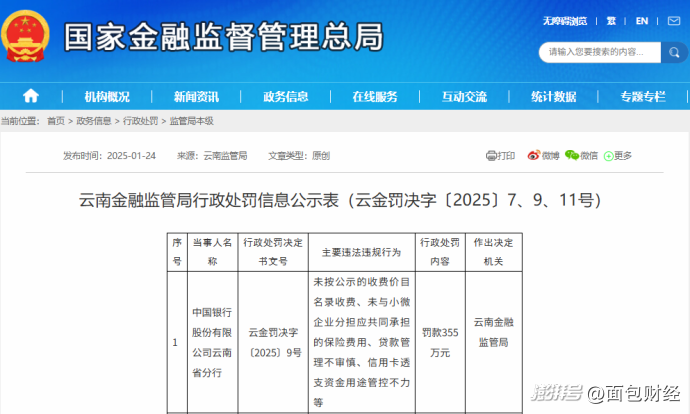Open 行政处罚 breadcrumb link
Viewport: 690px width, 414px height.
tap(140, 121)
